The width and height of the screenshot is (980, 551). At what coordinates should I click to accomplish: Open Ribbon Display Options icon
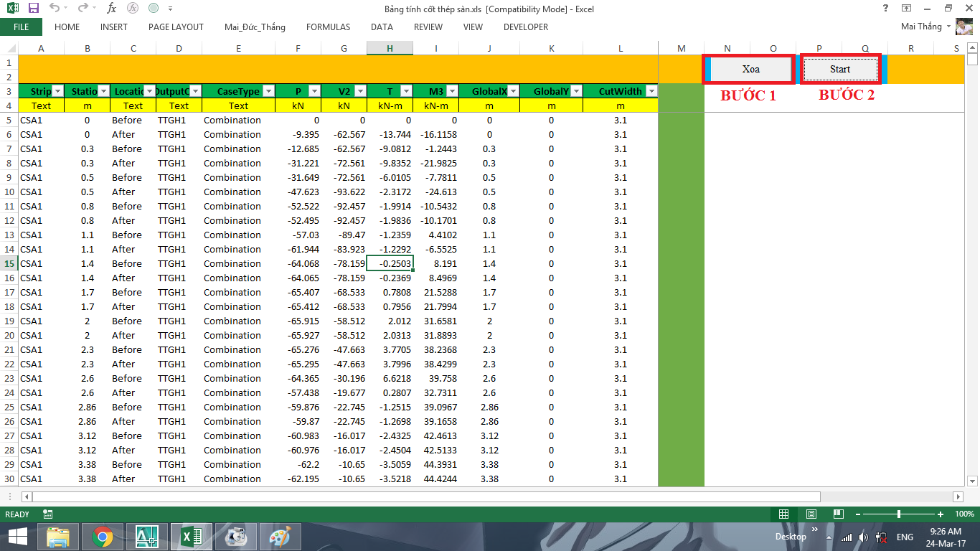(x=907, y=8)
